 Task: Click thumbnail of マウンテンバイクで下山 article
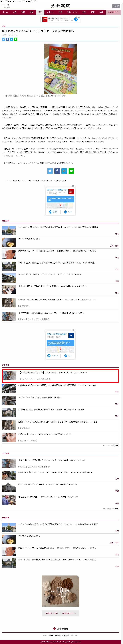point(9,401)
